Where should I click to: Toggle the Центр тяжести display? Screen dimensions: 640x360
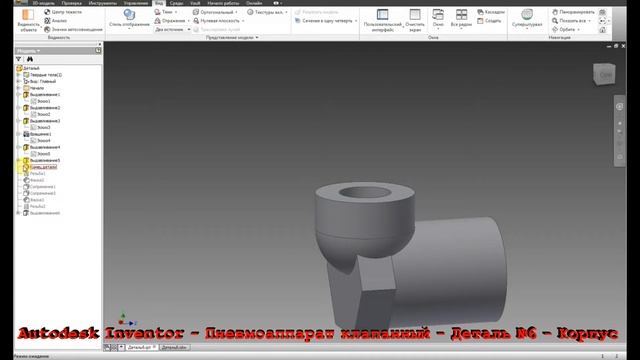[x=63, y=12]
